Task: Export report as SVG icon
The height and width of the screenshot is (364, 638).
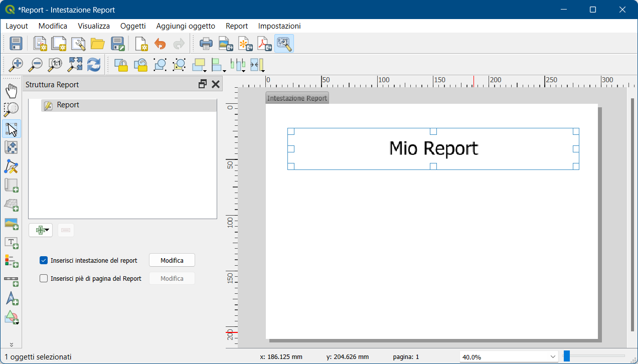Action: (x=245, y=44)
